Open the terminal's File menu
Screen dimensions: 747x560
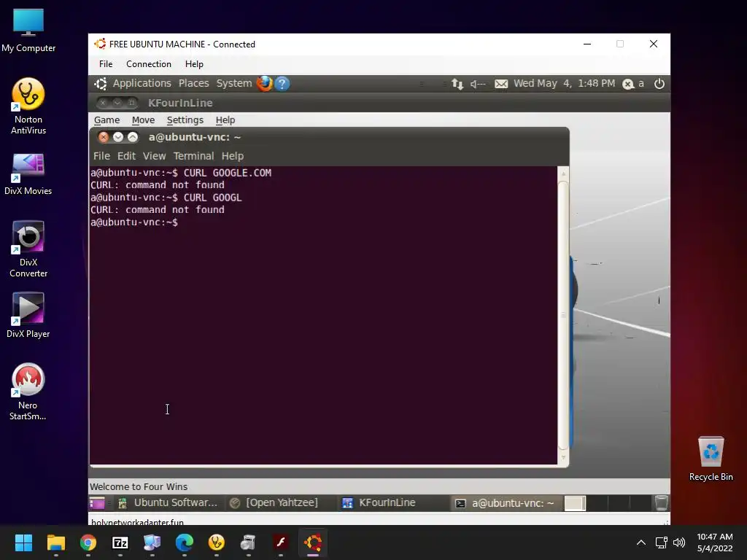[101, 156]
